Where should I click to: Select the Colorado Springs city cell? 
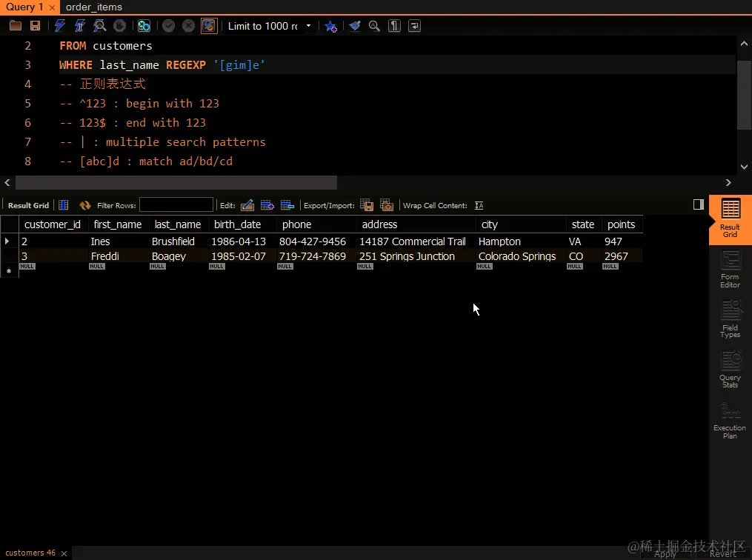click(517, 256)
